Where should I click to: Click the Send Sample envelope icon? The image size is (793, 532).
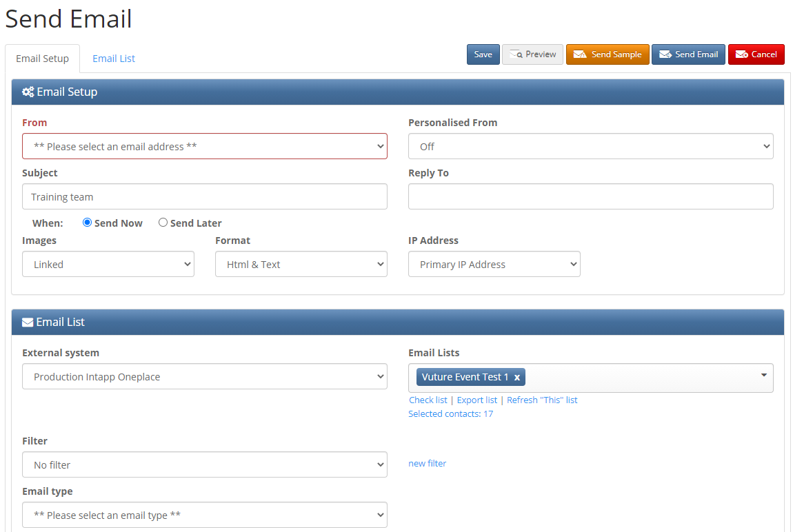point(579,54)
